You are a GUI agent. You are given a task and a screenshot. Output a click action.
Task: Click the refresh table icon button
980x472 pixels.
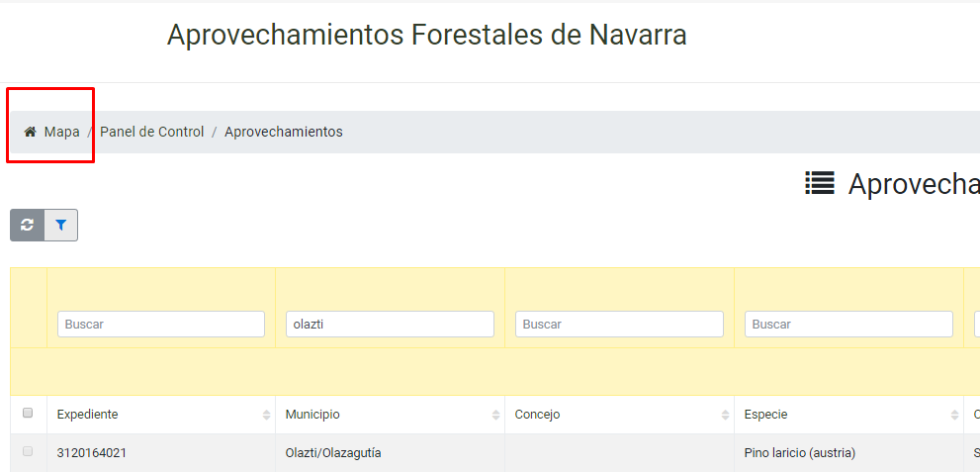[28, 225]
